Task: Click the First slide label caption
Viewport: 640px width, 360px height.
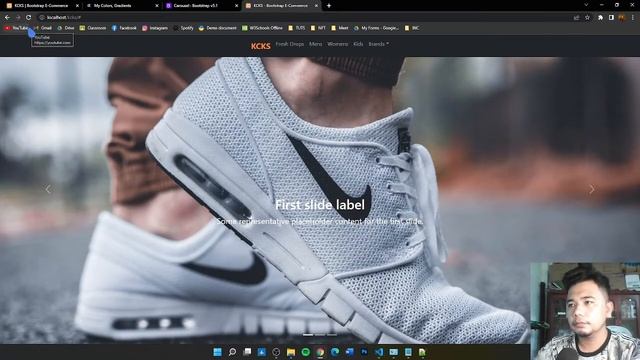Action: point(320,205)
